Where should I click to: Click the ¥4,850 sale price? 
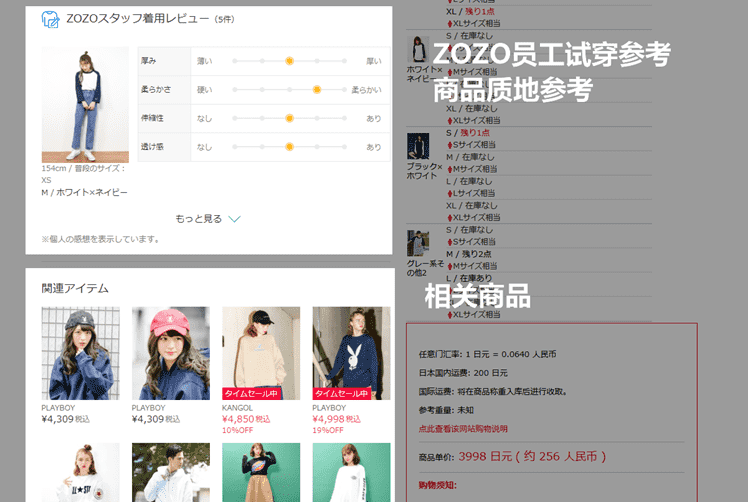[x=246, y=419]
